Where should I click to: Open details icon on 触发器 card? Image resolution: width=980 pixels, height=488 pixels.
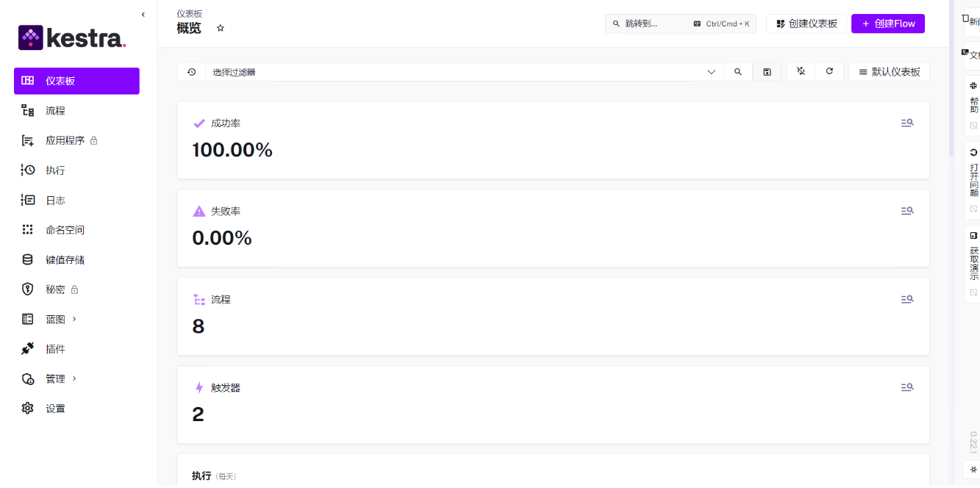tap(907, 387)
